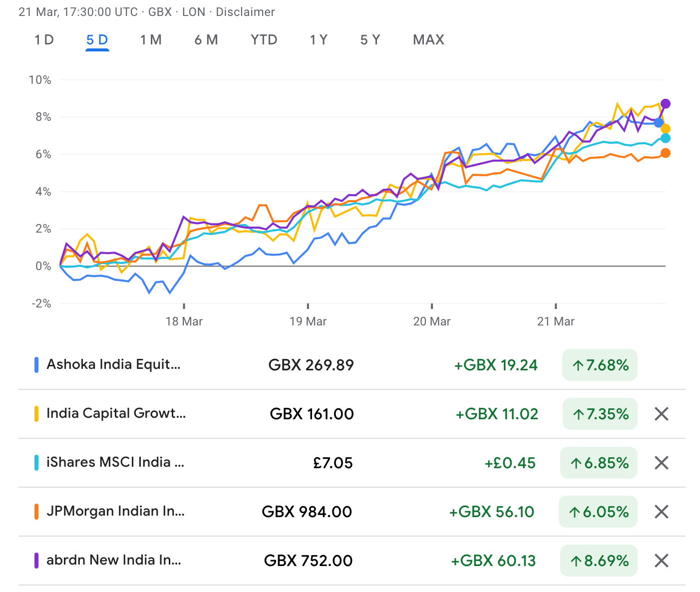Open iShares MSCI India stock row

[351, 463]
